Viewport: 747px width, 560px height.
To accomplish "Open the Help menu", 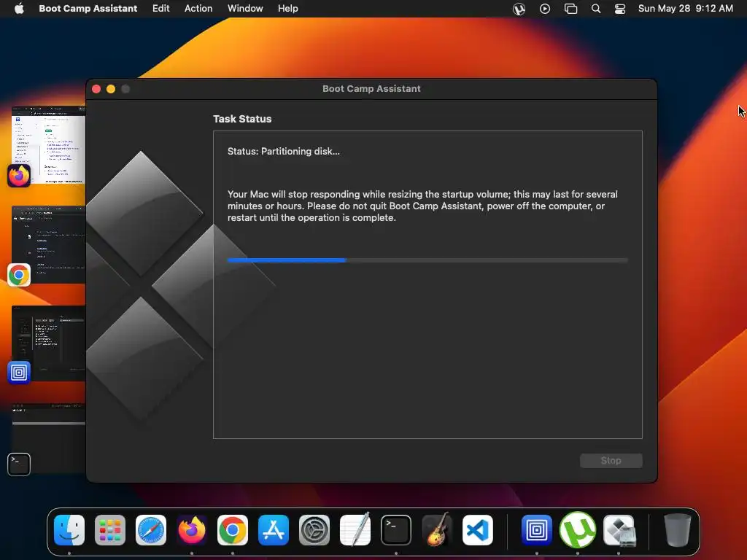I will 287,9.
